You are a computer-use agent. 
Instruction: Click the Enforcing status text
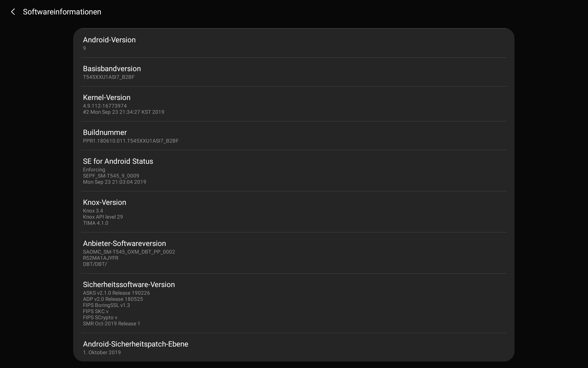pyautogui.click(x=94, y=170)
